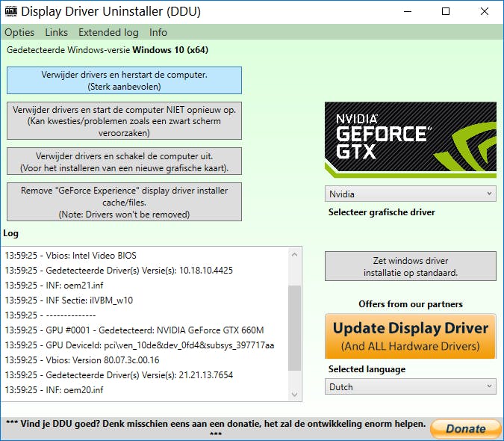Click the log scrollbar up arrow
Image resolution: width=504 pixels, height=441 pixels.
click(x=295, y=256)
